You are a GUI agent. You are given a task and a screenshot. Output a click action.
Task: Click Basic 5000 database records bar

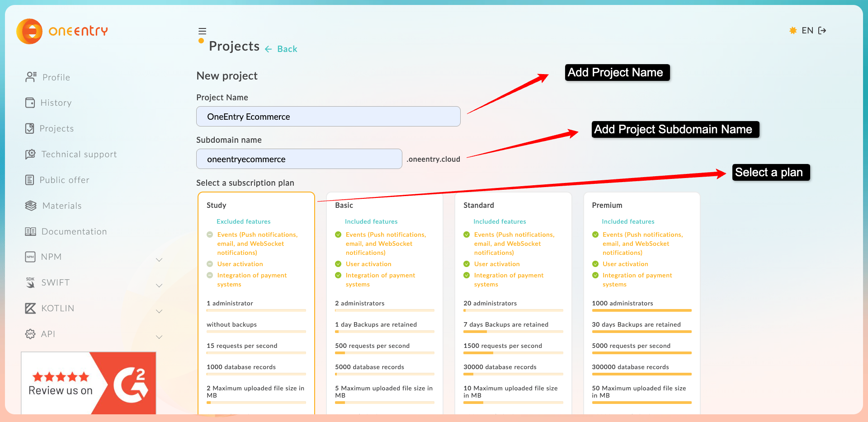click(385, 374)
